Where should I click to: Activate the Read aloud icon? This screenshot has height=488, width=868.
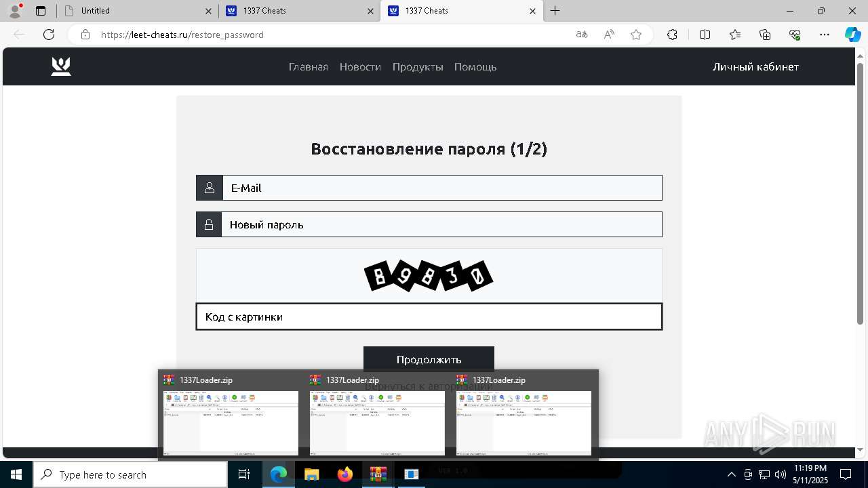point(609,35)
